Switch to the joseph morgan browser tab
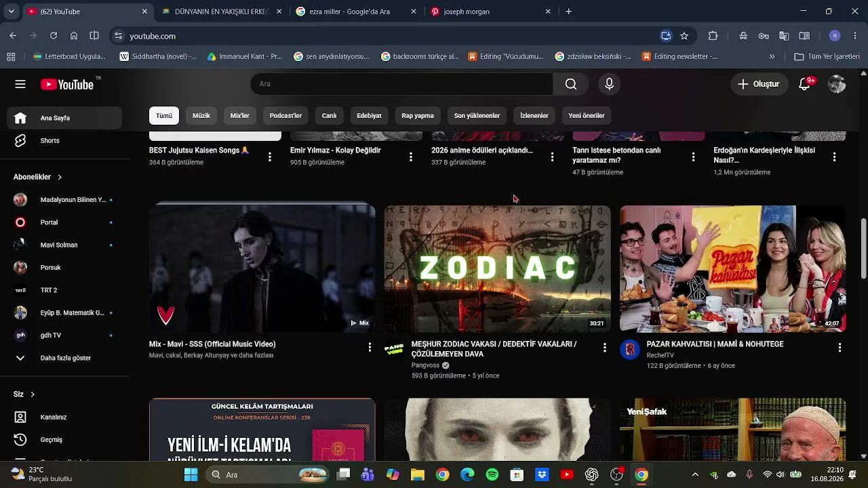 491,12
